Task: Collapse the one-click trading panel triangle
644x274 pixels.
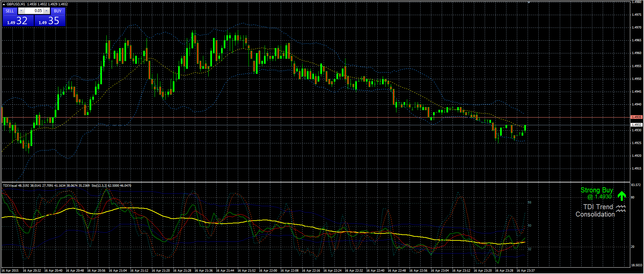Action: tap(4, 4)
